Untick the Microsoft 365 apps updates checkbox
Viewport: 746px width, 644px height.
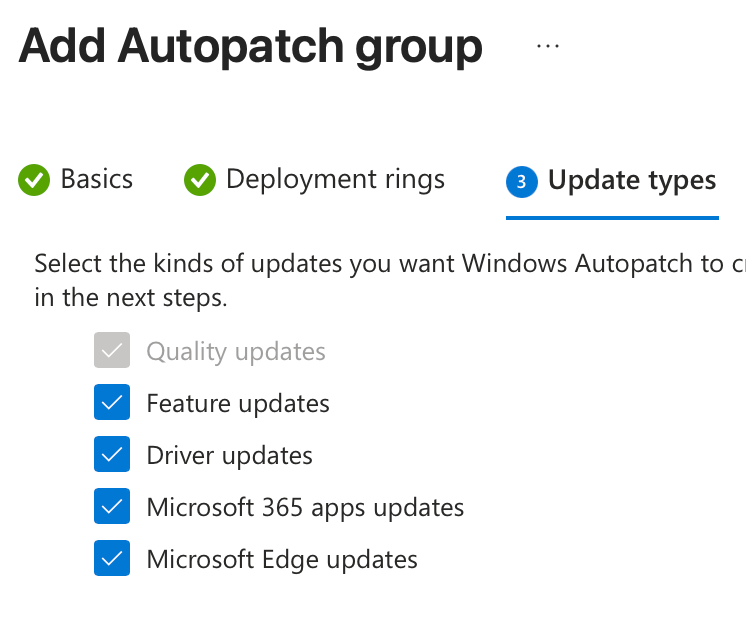pos(112,507)
